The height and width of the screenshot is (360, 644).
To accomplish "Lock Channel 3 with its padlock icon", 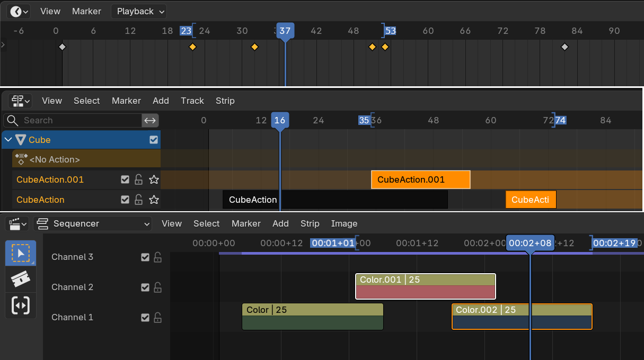I will (x=157, y=257).
